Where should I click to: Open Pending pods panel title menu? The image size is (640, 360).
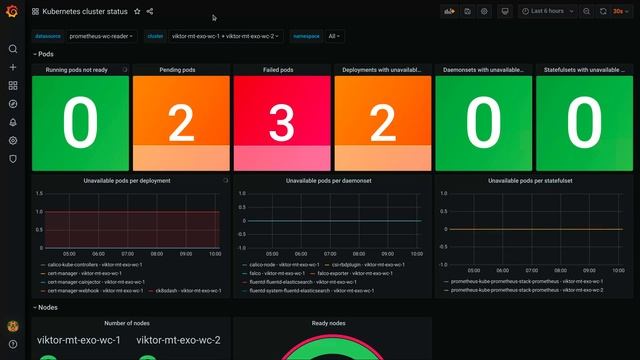click(177, 70)
